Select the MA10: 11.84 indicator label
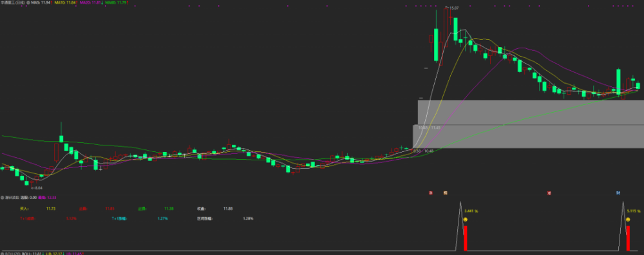This screenshot has height=255, width=644. click(x=65, y=3)
